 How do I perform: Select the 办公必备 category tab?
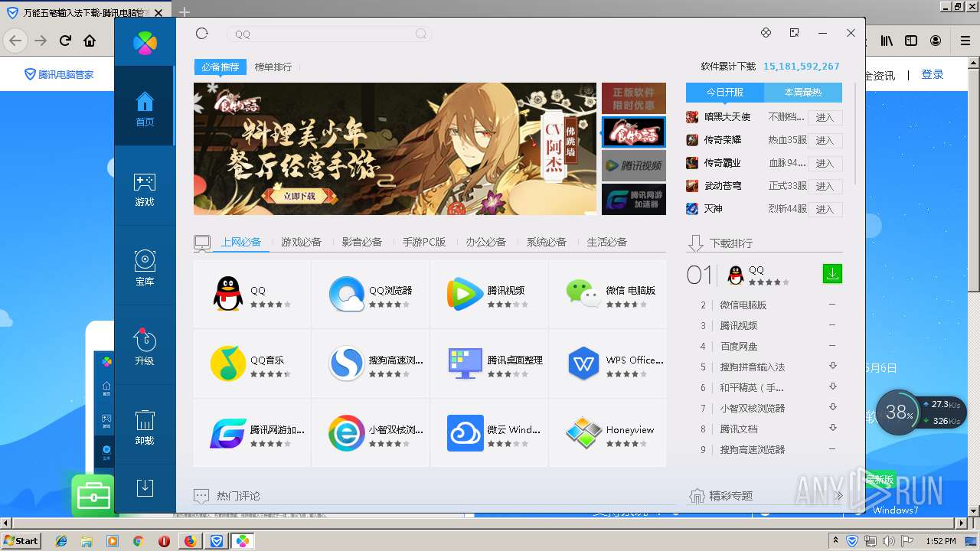[x=485, y=242]
